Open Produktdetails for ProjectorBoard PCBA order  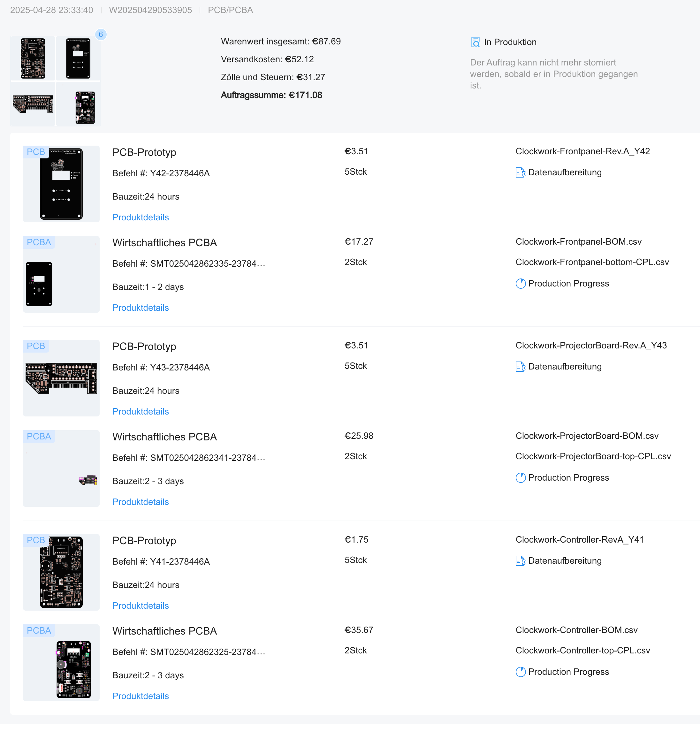click(141, 502)
